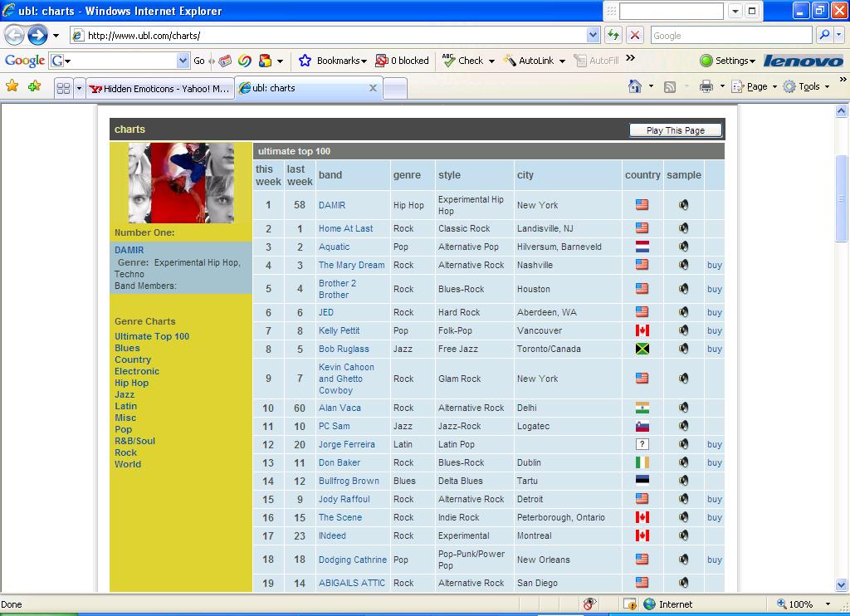850x616 pixels.
Task: Open the R&B/Soul genre chart link
Action: [134, 441]
